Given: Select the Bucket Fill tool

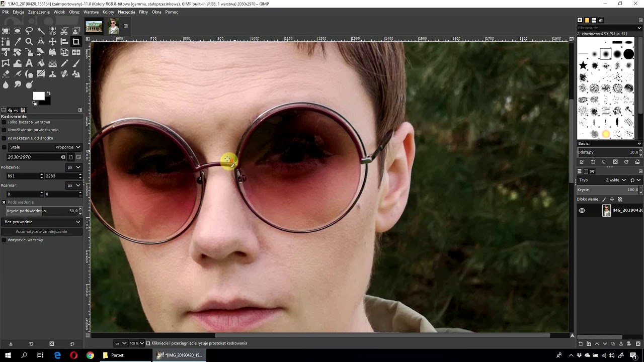Looking at the screenshot, I should click(x=41, y=63).
